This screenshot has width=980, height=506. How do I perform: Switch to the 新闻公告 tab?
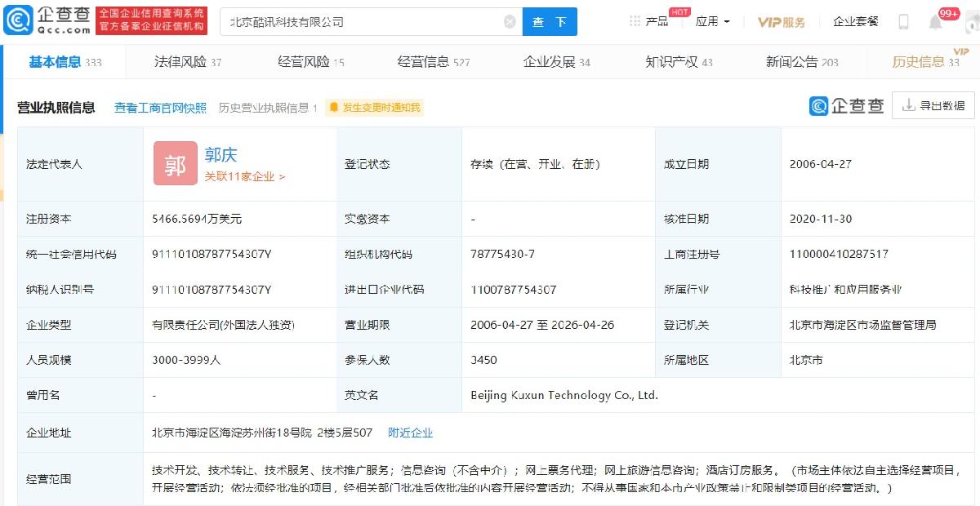[x=802, y=62]
